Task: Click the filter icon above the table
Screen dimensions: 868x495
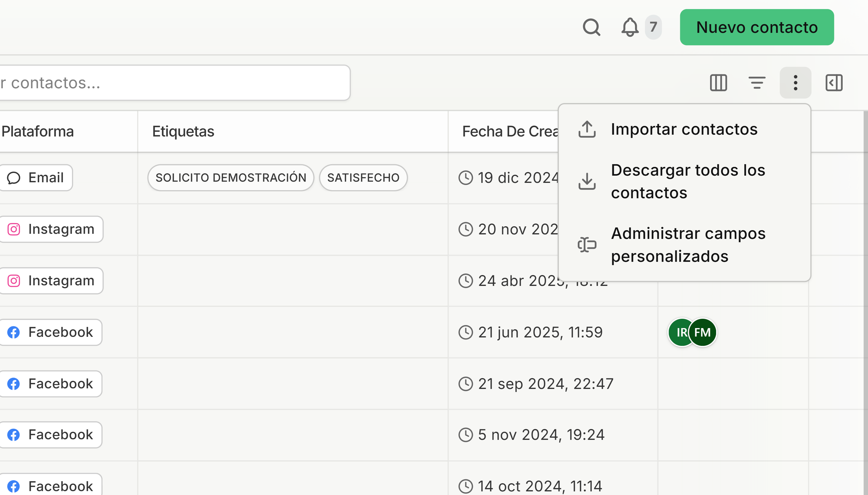Action: point(757,82)
